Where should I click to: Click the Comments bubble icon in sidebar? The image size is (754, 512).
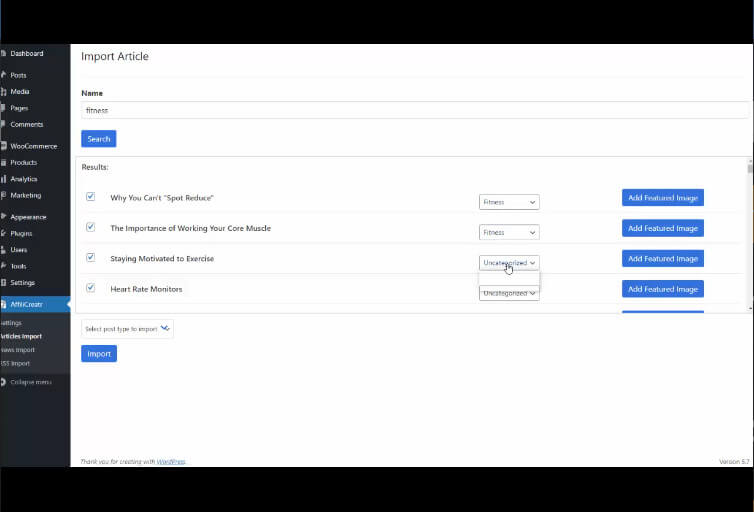[3, 124]
